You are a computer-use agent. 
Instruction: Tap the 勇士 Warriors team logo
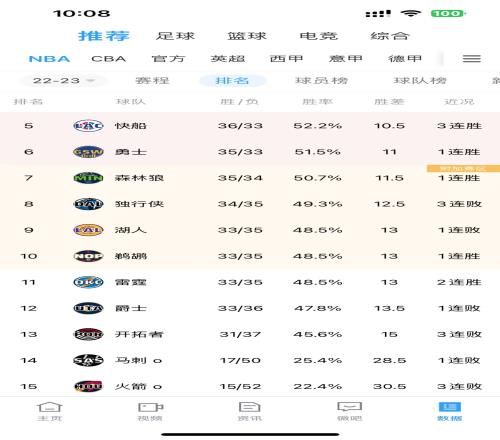click(x=88, y=152)
